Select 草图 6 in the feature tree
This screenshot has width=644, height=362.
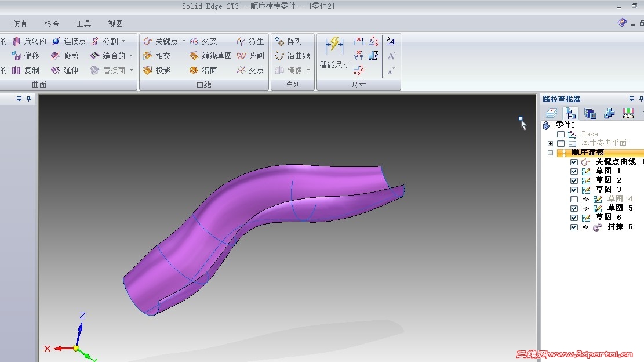pyautogui.click(x=608, y=218)
